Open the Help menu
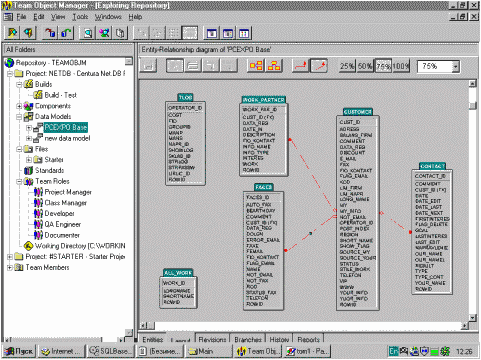This screenshot has width=481, height=360. pos(135,17)
